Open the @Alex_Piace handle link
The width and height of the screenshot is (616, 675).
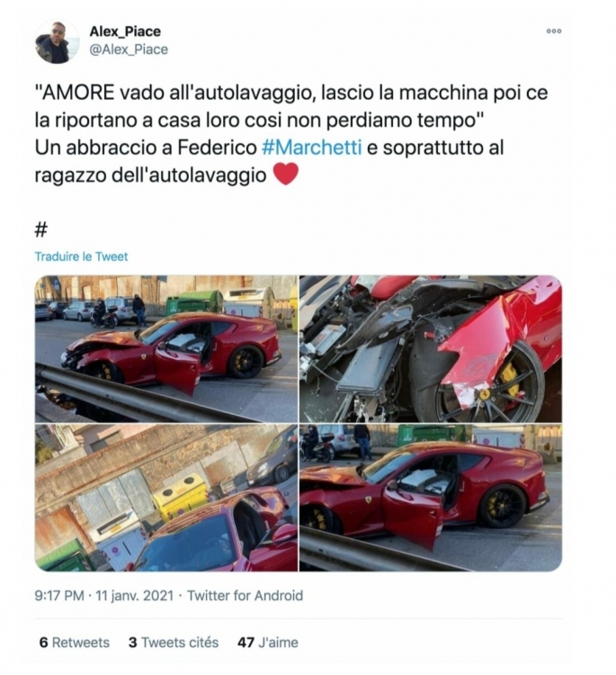tap(129, 49)
